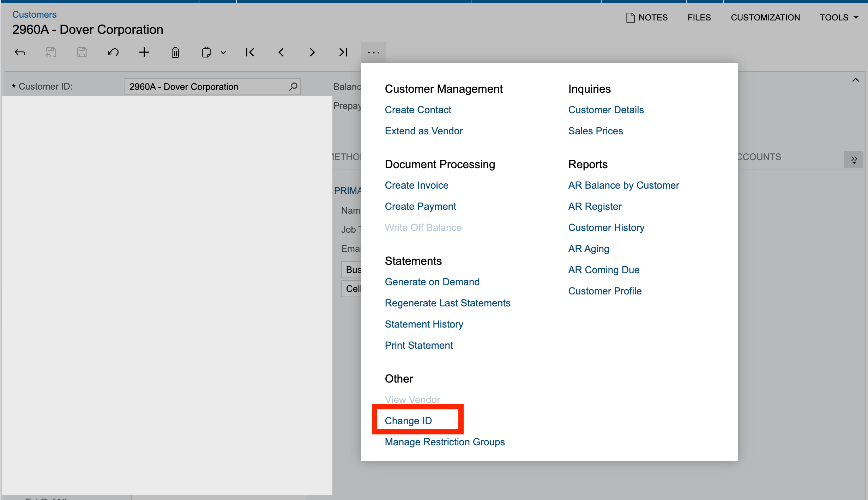The width and height of the screenshot is (868, 500).
Task: Select Regenerate Last Statements
Action: point(448,303)
